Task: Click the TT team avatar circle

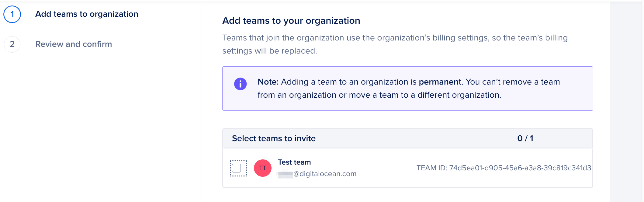Action: point(262,168)
